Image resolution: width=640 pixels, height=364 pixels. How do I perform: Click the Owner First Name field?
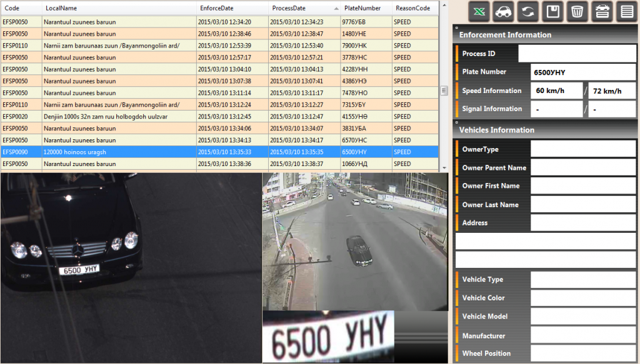point(582,186)
